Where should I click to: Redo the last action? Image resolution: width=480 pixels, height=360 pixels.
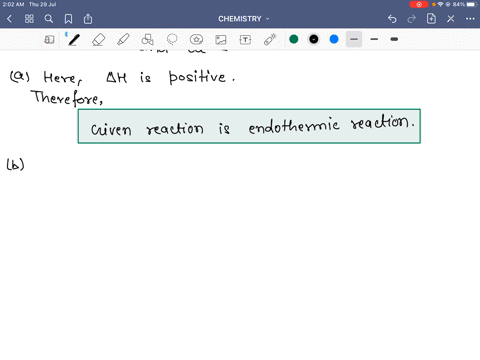(x=412, y=19)
